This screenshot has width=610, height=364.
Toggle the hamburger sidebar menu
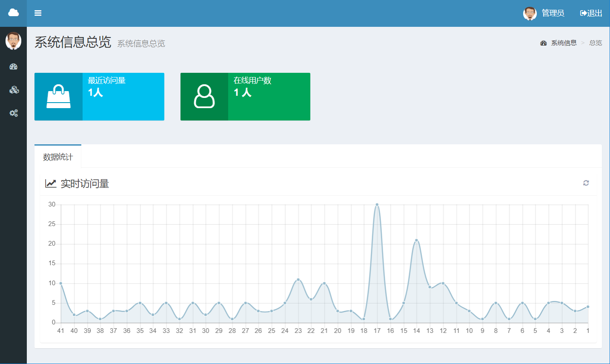pos(38,13)
